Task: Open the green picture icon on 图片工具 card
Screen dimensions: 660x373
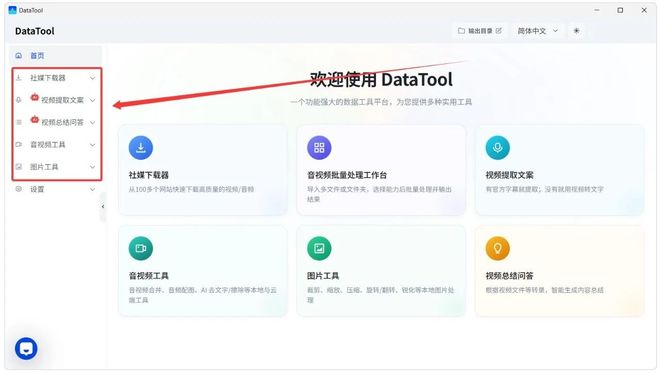Action: pyautogui.click(x=319, y=248)
